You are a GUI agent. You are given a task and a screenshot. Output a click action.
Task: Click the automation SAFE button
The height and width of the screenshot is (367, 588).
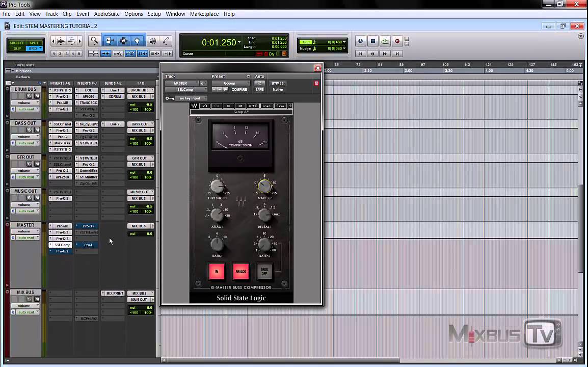click(259, 90)
